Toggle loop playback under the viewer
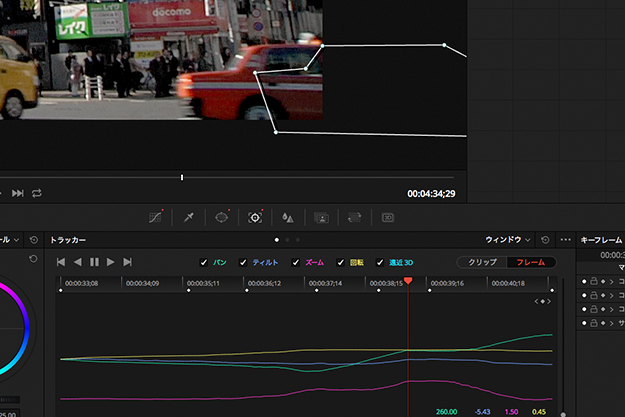Viewport: 625px width, 417px height. coord(37,192)
